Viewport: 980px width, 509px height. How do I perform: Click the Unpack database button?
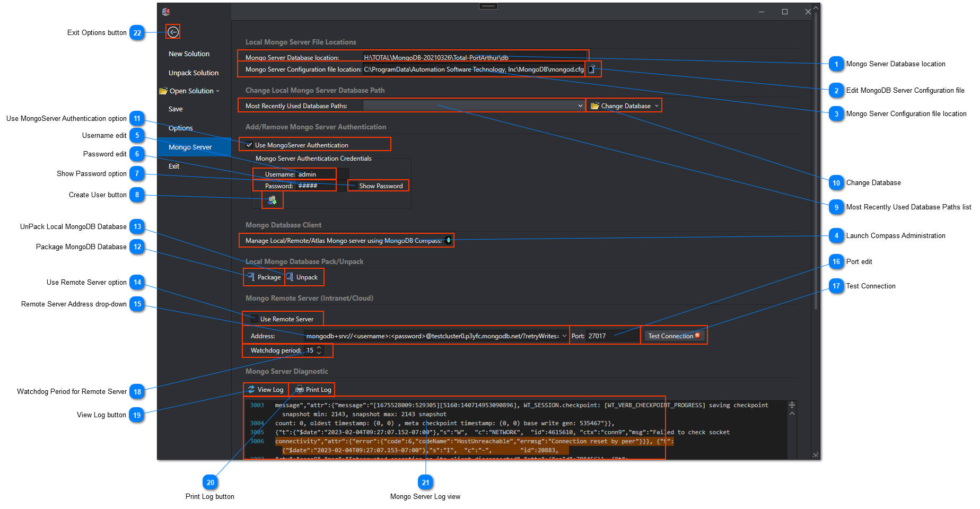click(302, 277)
